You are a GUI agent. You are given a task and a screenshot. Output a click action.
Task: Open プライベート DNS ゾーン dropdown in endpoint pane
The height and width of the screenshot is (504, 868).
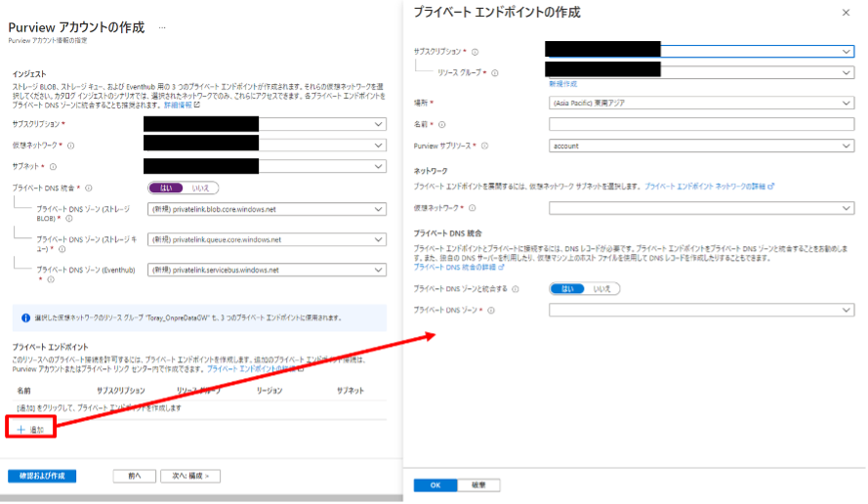coord(701,311)
